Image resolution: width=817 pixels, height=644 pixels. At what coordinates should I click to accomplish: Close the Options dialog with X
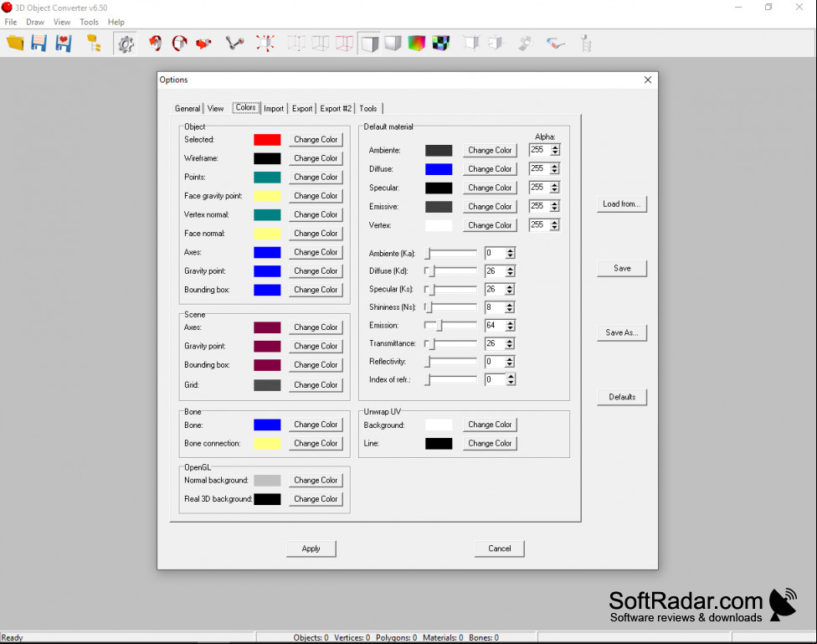point(648,80)
